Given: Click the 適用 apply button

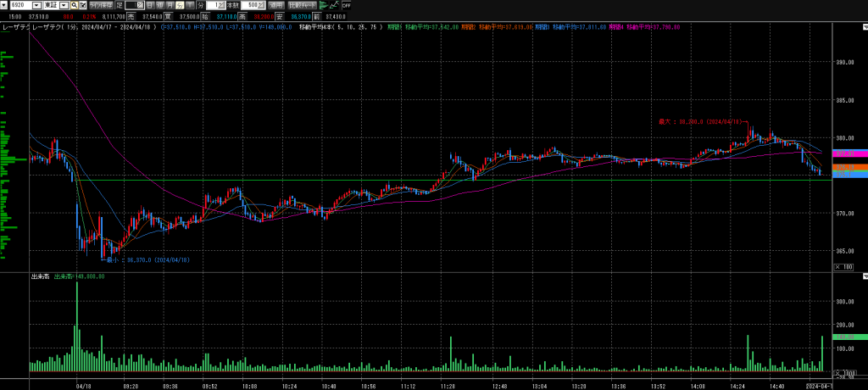Looking at the screenshot, I should click(x=276, y=5).
